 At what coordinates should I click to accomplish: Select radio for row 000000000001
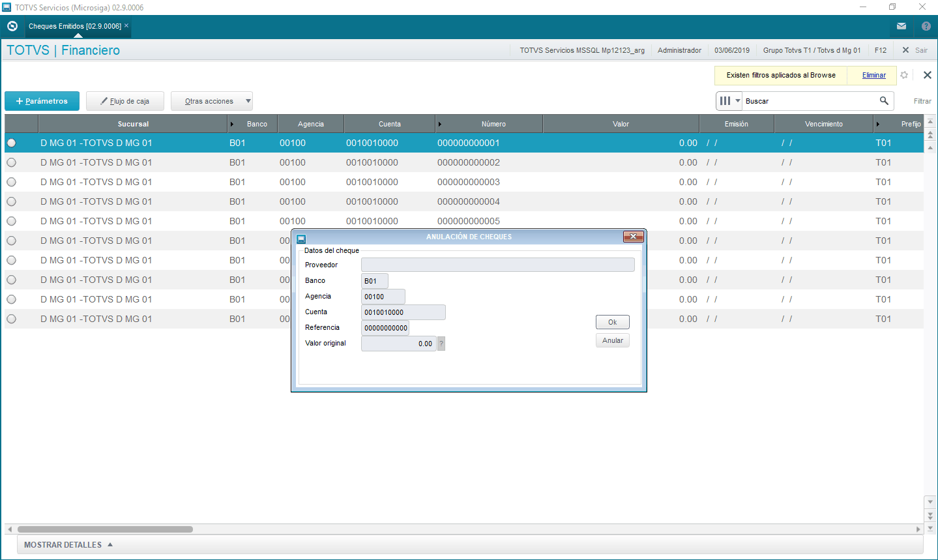pyautogui.click(x=11, y=143)
